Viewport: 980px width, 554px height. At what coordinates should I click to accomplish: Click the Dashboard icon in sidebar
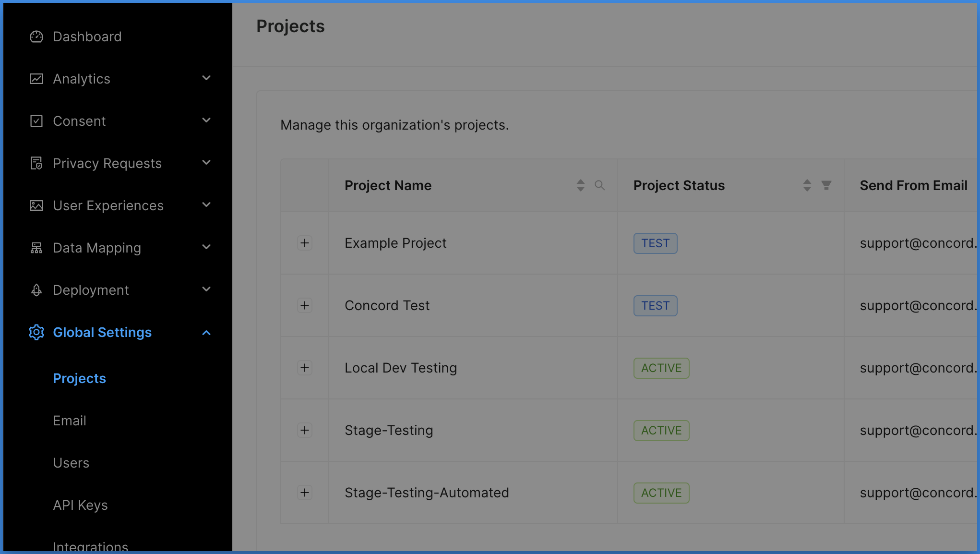point(36,36)
